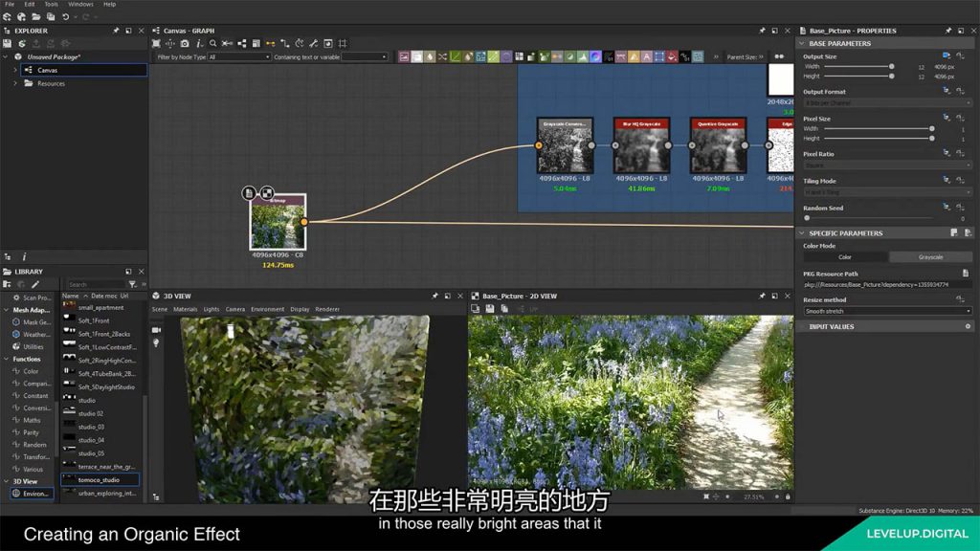
Task: Click the magnifier search icon in graph toolbar
Action: [212, 43]
